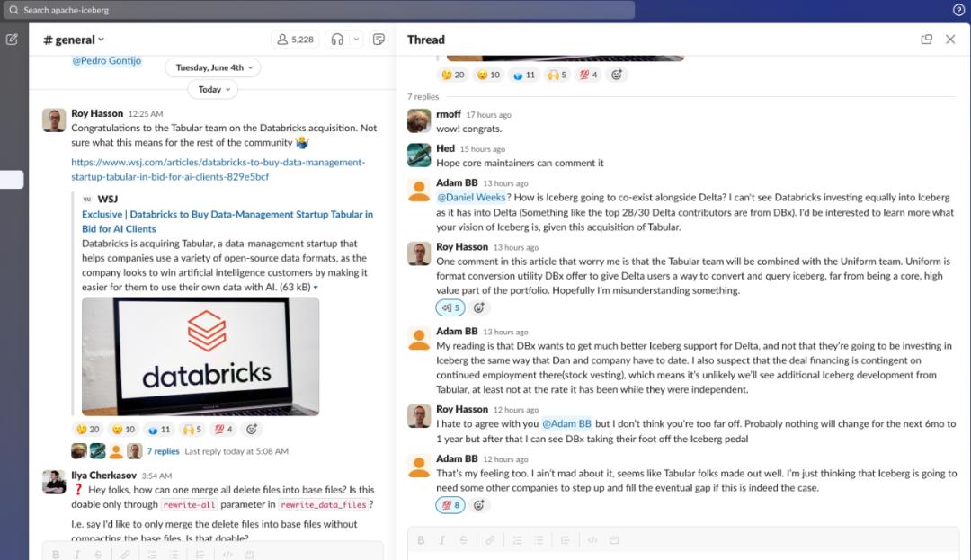Open the WSJ article URL link

click(218, 170)
